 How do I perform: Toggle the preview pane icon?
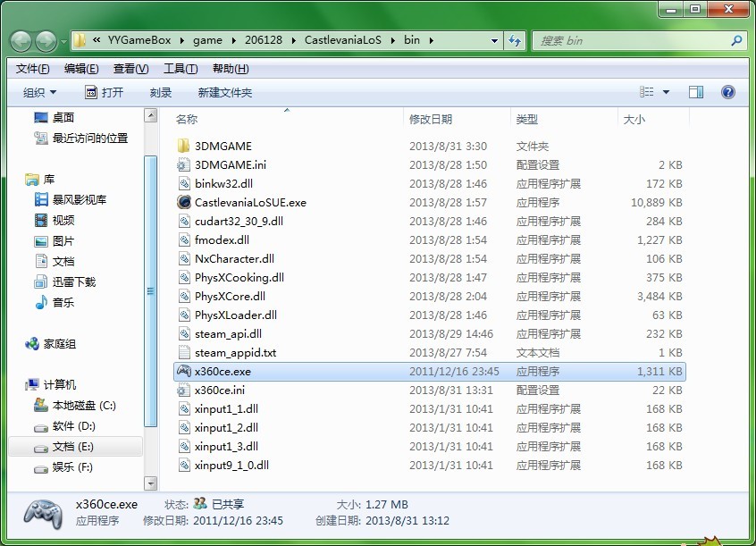click(696, 92)
